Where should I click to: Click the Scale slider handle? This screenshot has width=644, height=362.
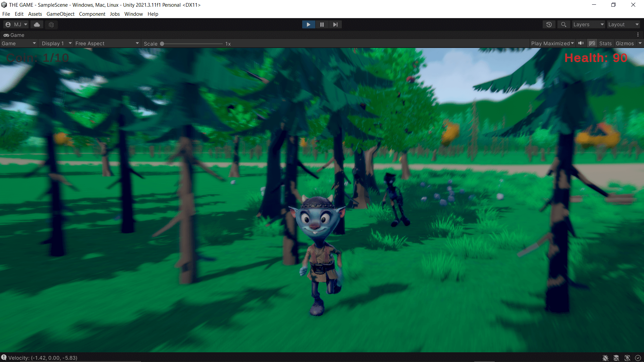point(162,44)
